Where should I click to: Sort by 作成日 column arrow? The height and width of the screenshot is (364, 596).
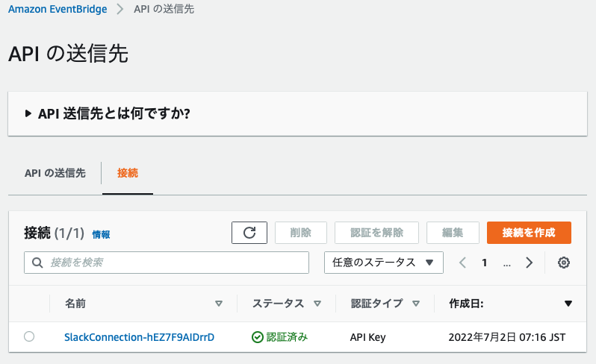pyautogui.click(x=568, y=304)
